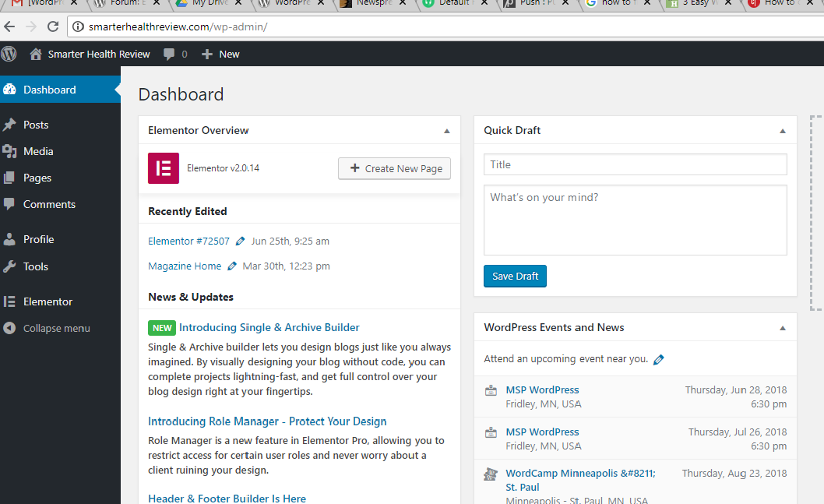Click edit pencil next to Magazine Home
The image size is (824, 504).
[x=232, y=266]
